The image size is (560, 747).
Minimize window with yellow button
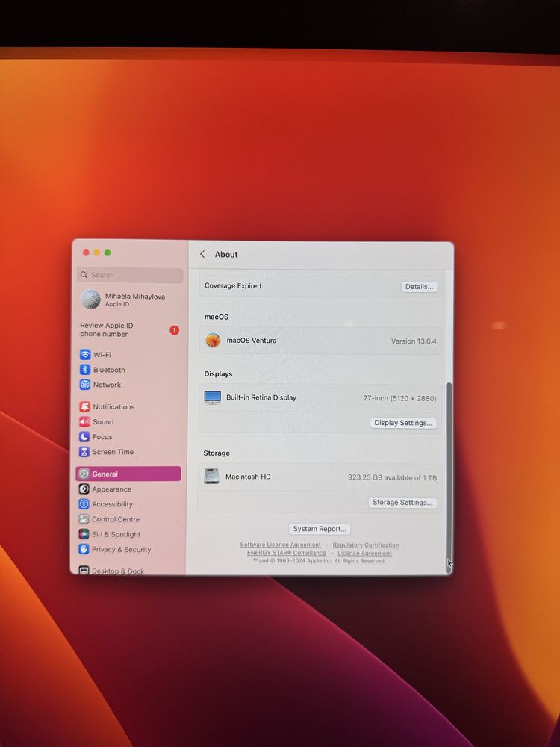(x=96, y=252)
